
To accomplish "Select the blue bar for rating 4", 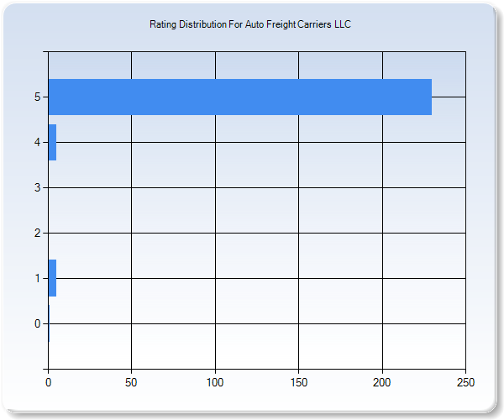I will (x=52, y=142).
